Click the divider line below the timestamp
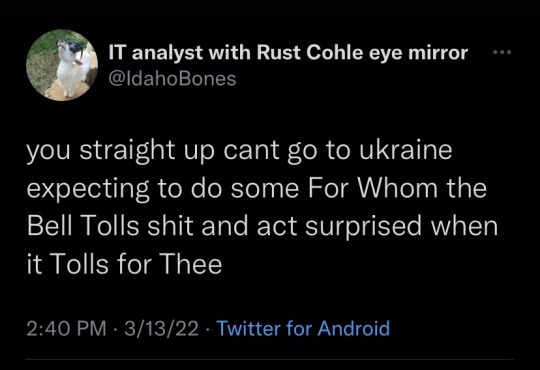This screenshot has width=540, height=370. (270, 359)
